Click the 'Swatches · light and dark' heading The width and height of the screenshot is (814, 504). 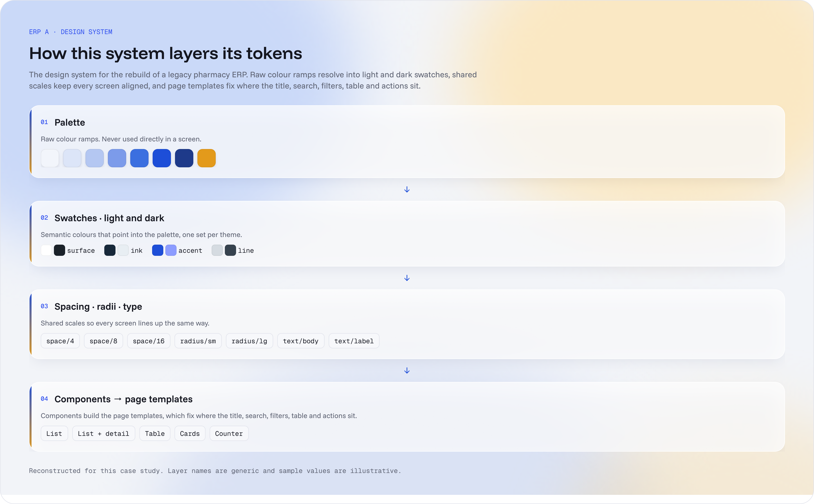pos(109,218)
